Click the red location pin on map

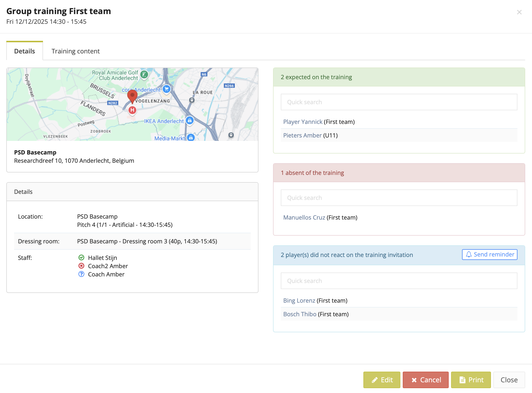tap(132, 96)
